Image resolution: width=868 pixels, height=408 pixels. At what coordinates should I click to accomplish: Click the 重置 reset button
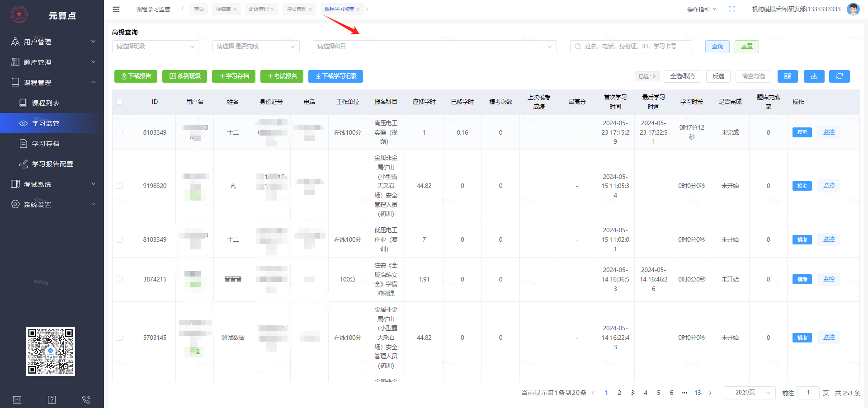(x=747, y=47)
